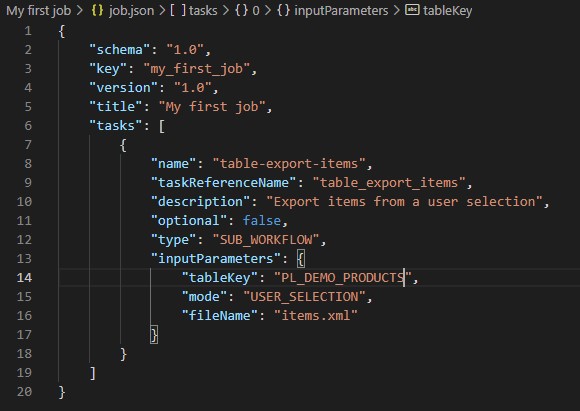This screenshot has height=411, width=580.
Task: Click line number 6 in the gutter
Action: (28, 125)
